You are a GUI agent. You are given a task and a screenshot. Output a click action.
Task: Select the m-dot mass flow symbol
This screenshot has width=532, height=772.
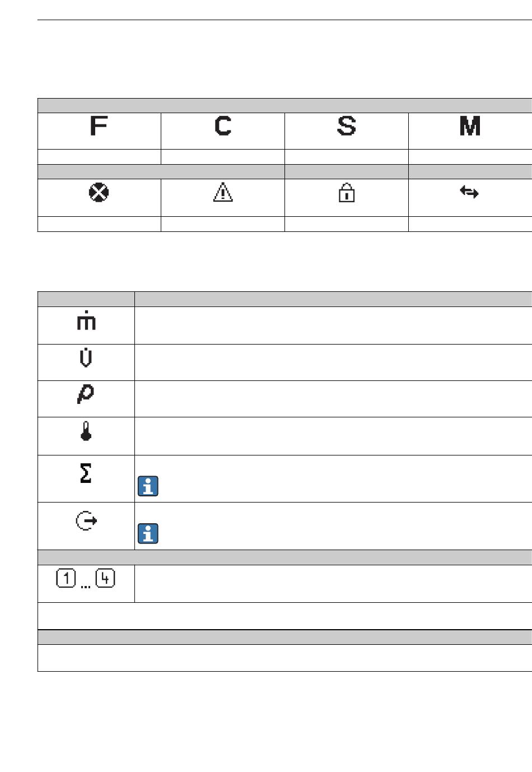[x=86, y=319]
